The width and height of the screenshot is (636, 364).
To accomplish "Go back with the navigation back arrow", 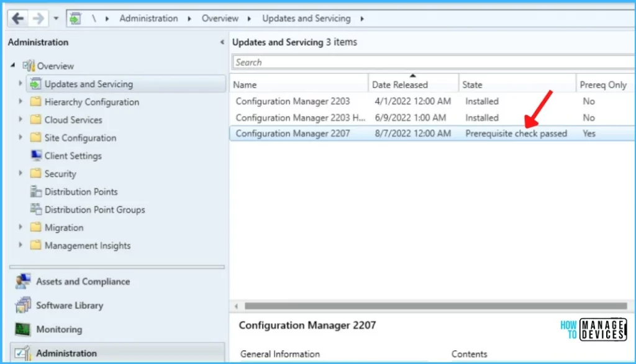I will (18, 18).
